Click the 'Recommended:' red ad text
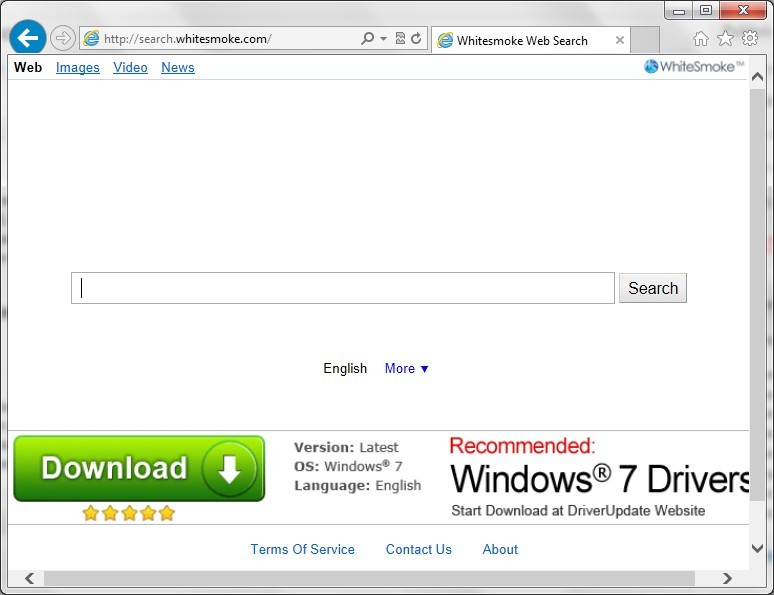Image resolution: width=774 pixels, height=595 pixels. pyautogui.click(x=522, y=445)
